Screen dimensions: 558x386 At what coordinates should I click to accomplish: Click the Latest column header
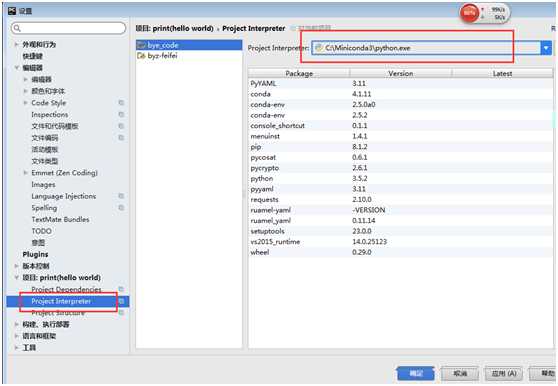[502, 73]
